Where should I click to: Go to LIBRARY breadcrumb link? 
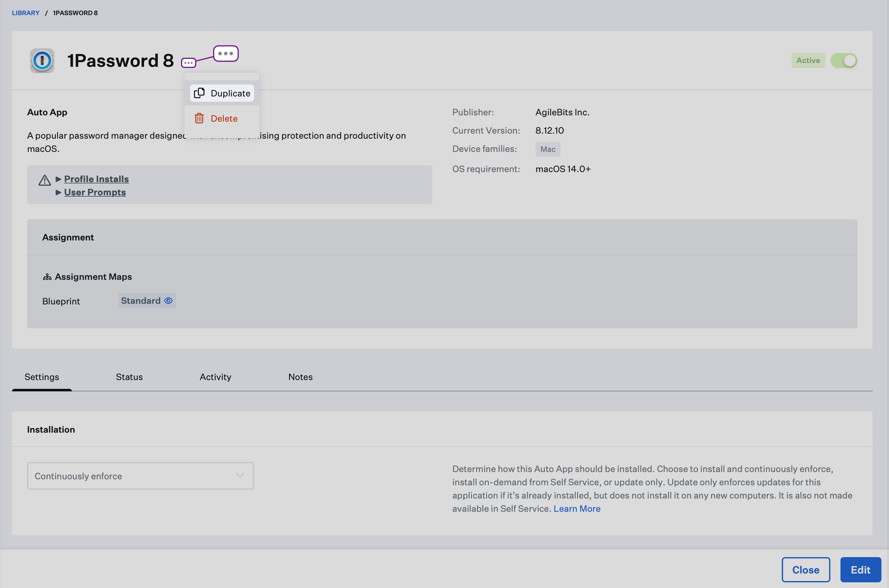[26, 13]
